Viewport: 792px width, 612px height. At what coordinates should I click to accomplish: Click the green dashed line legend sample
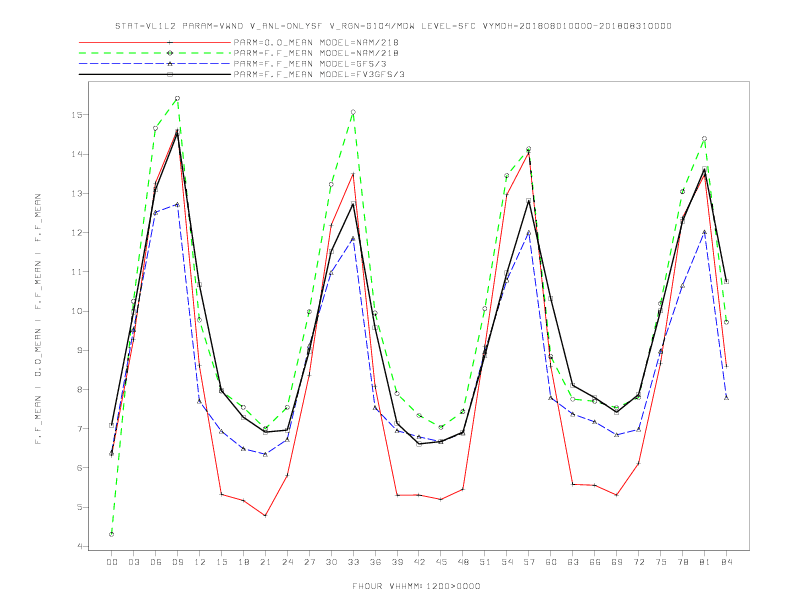coord(155,53)
